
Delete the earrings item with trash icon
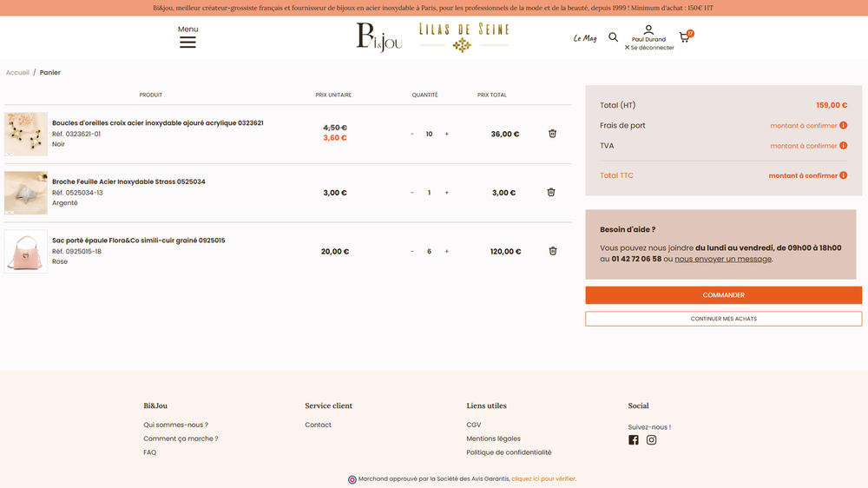click(552, 134)
